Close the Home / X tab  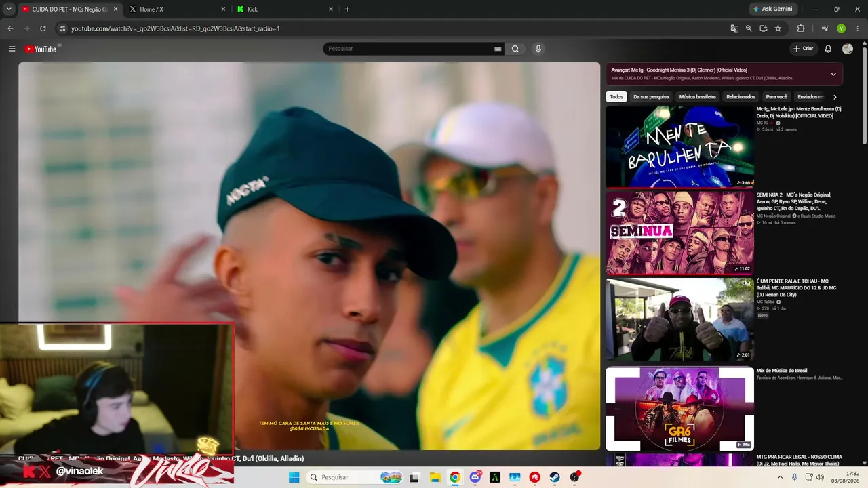click(223, 9)
